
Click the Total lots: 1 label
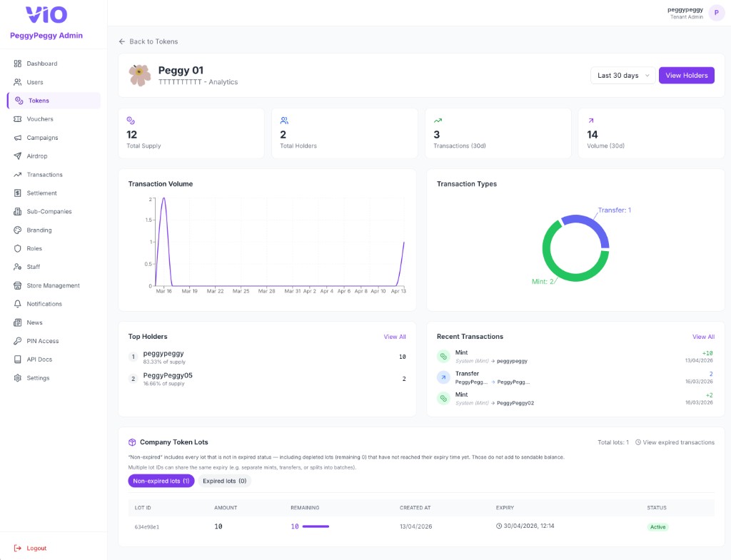coord(613,442)
